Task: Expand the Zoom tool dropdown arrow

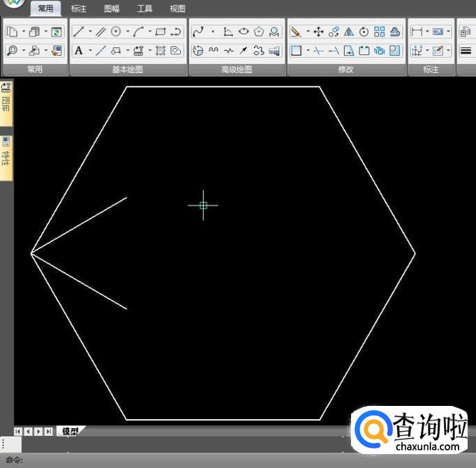Action: click(x=23, y=50)
